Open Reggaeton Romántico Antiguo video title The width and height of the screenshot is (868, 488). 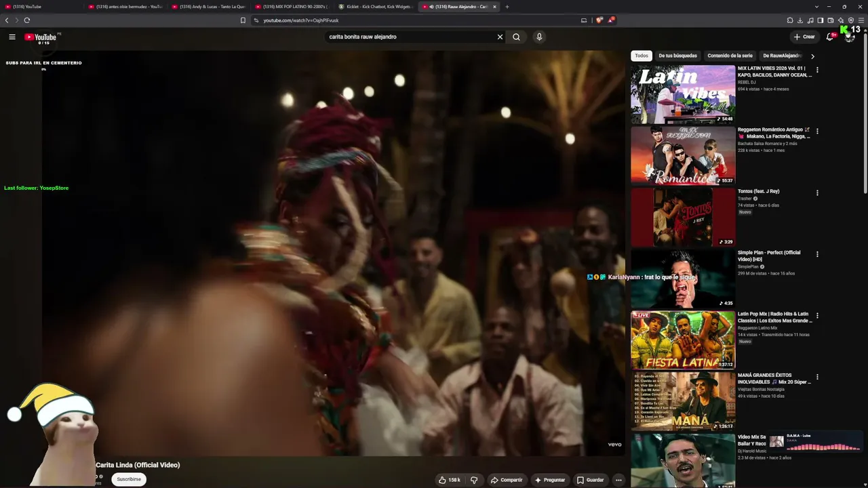point(774,133)
